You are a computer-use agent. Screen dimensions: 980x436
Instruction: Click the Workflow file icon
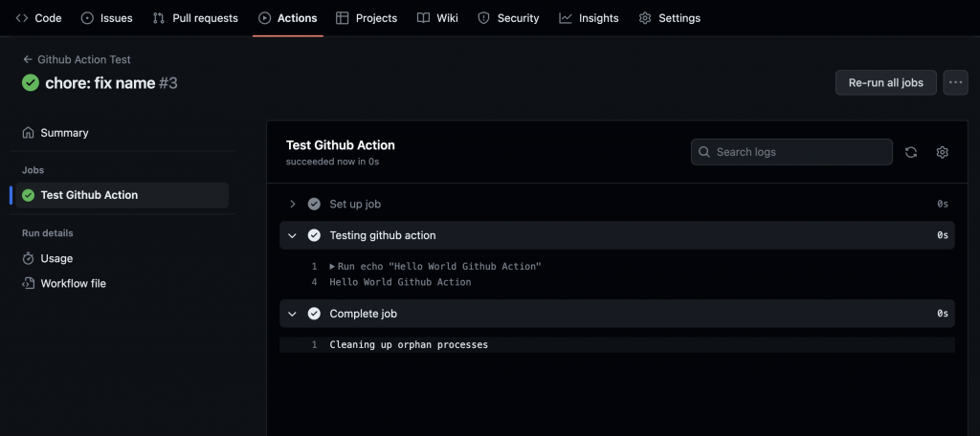[x=29, y=283]
